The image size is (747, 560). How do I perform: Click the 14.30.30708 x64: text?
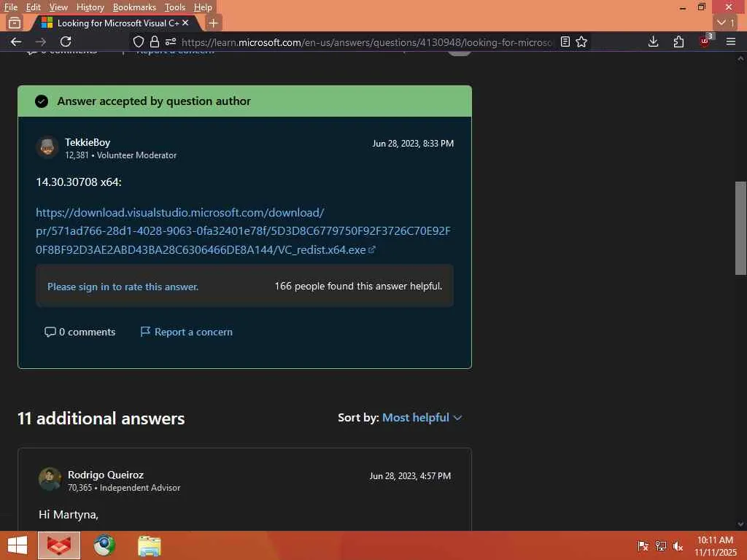click(x=79, y=182)
